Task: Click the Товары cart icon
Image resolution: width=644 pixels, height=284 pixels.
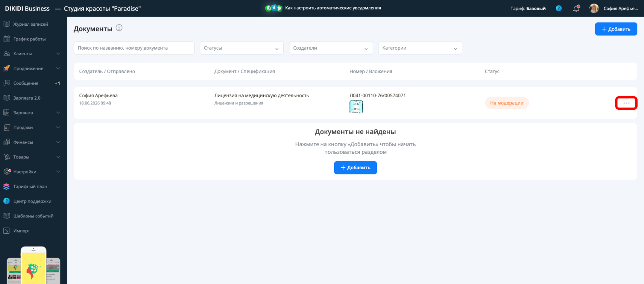Action: [6, 157]
